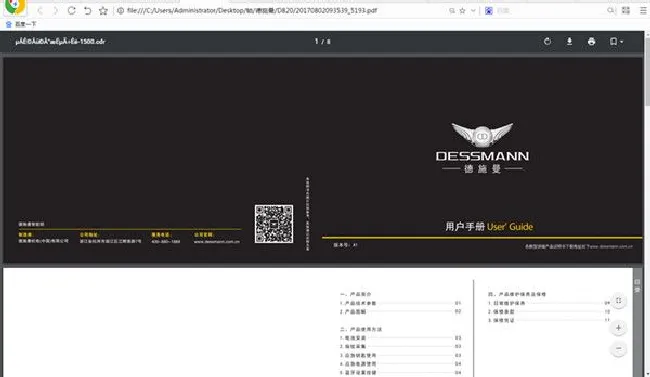Open the browser hamburger menu
The width and height of the screenshot is (650, 377).
(643, 11)
